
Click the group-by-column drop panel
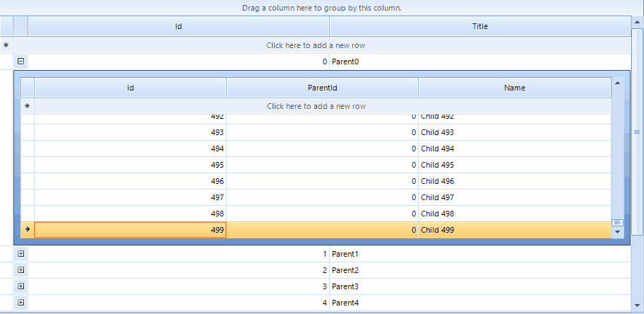[321, 8]
